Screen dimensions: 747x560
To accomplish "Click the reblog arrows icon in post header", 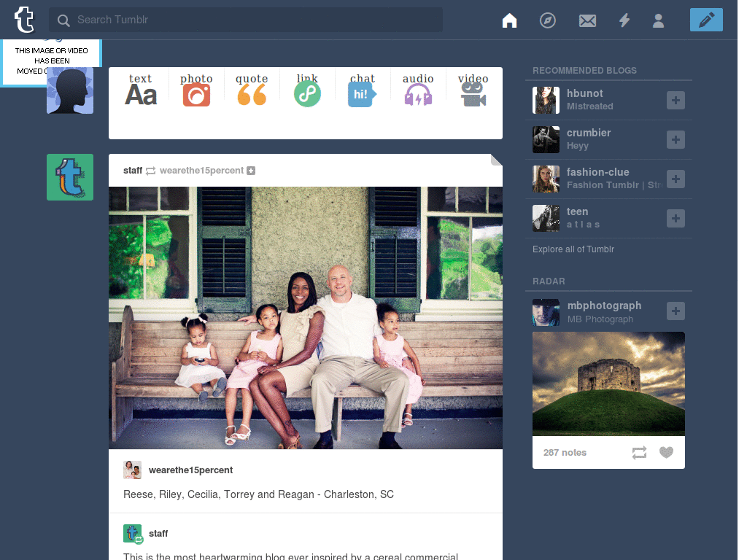I will click(150, 171).
